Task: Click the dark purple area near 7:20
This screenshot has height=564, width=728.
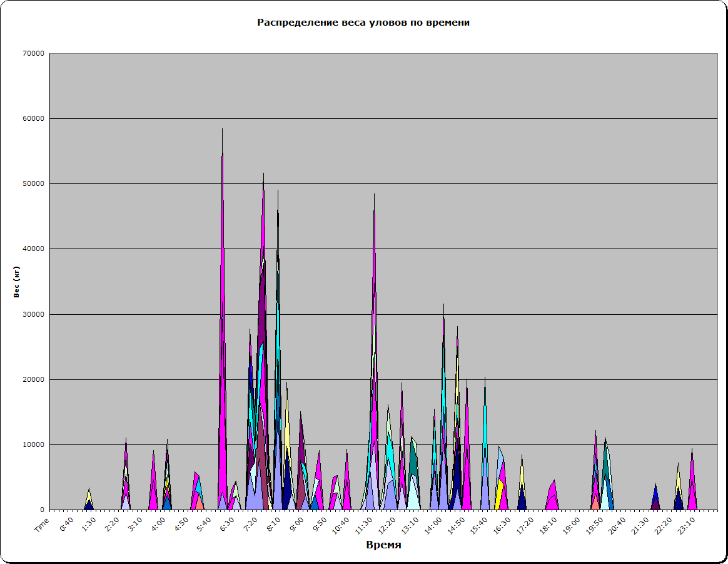Action: click(263, 313)
